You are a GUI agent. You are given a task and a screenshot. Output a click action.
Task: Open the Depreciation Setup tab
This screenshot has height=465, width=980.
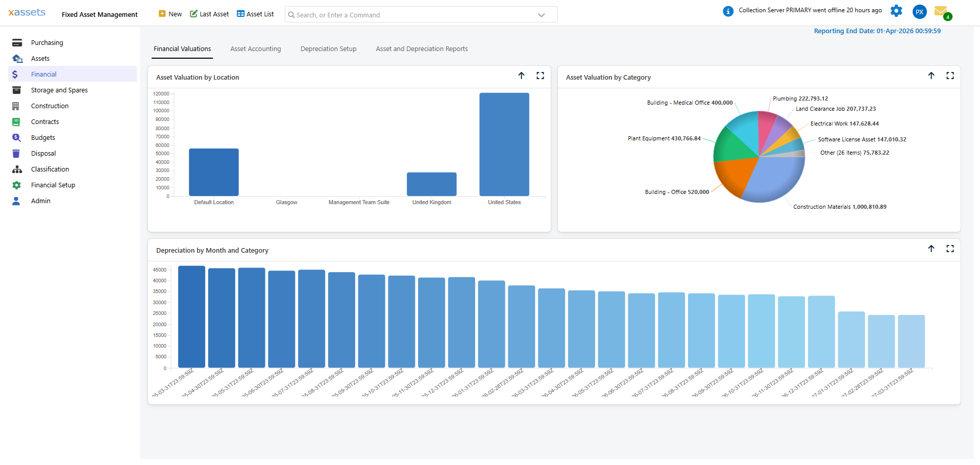click(328, 49)
